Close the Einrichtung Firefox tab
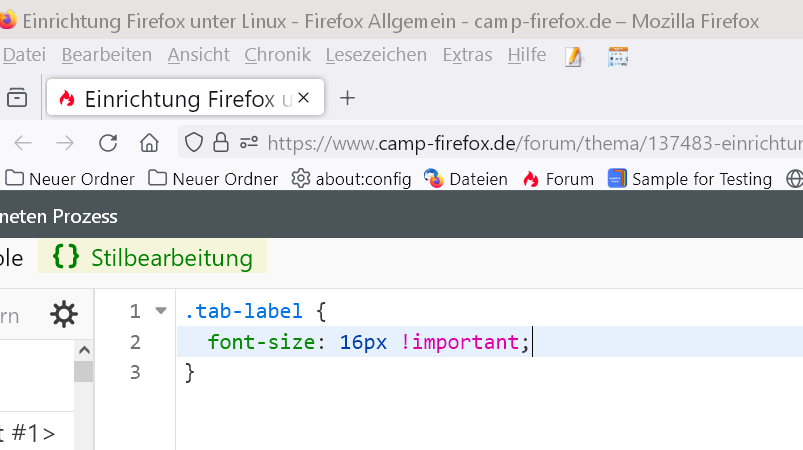This screenshot has height=450, width=803. coord(304,98)
